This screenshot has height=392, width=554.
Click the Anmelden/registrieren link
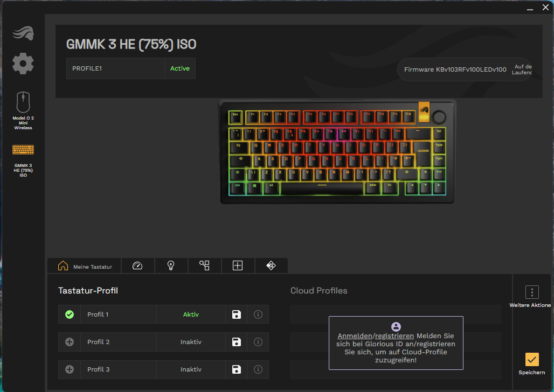376,336
